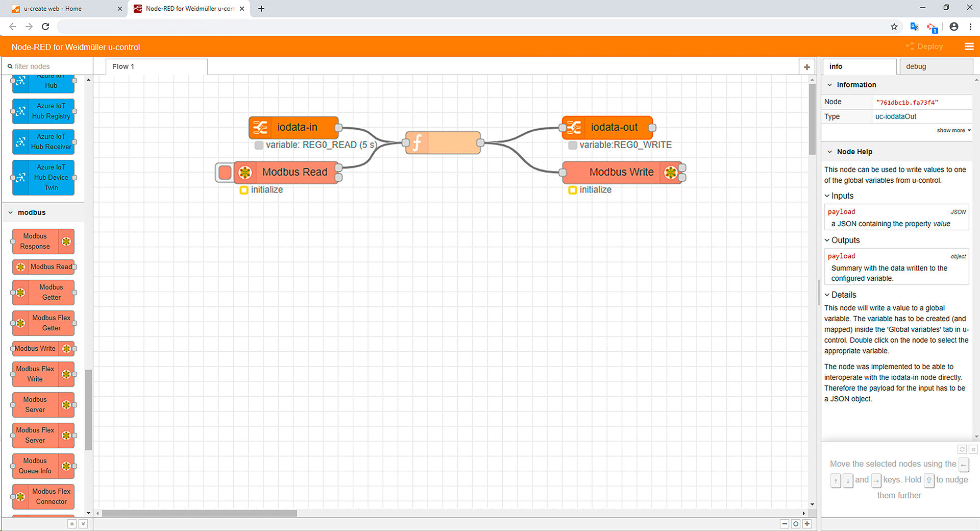Close the tips box
Screen dimensions: 980x531
click(973, 449)
